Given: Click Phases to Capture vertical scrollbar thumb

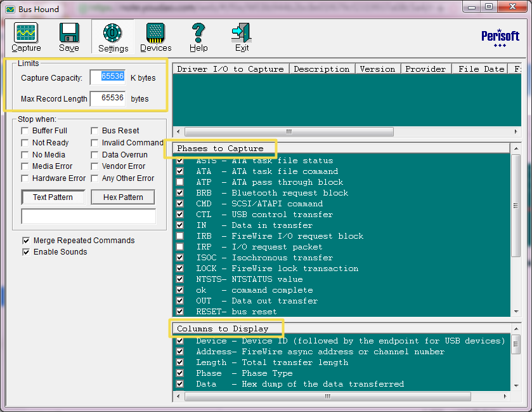Looking at the screenshot, I should click(x=516, y=206).
